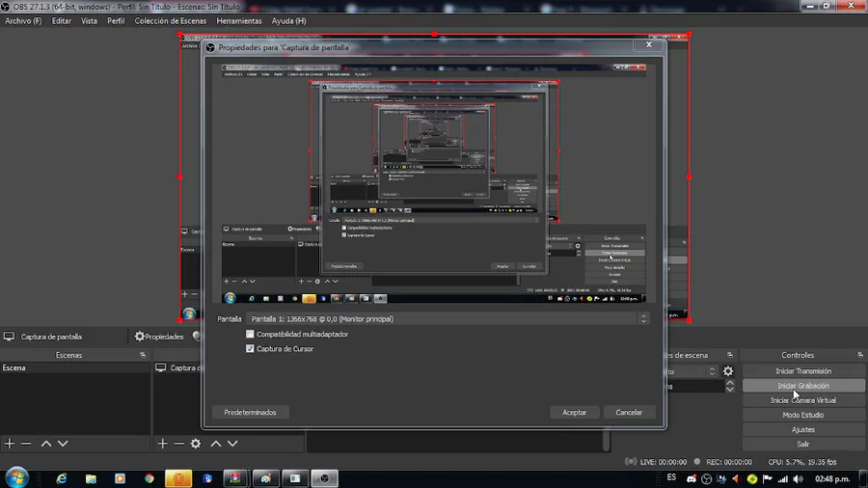Open the Editar menu
The height and width of the screenshot is (488, 868).
62,21
